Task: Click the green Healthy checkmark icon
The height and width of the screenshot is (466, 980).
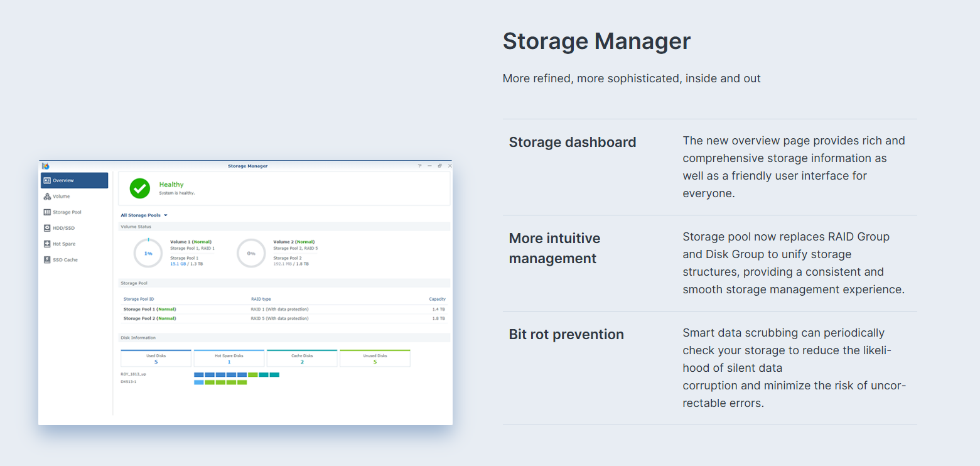Action: pyautogui.click(x=139, y=188)
